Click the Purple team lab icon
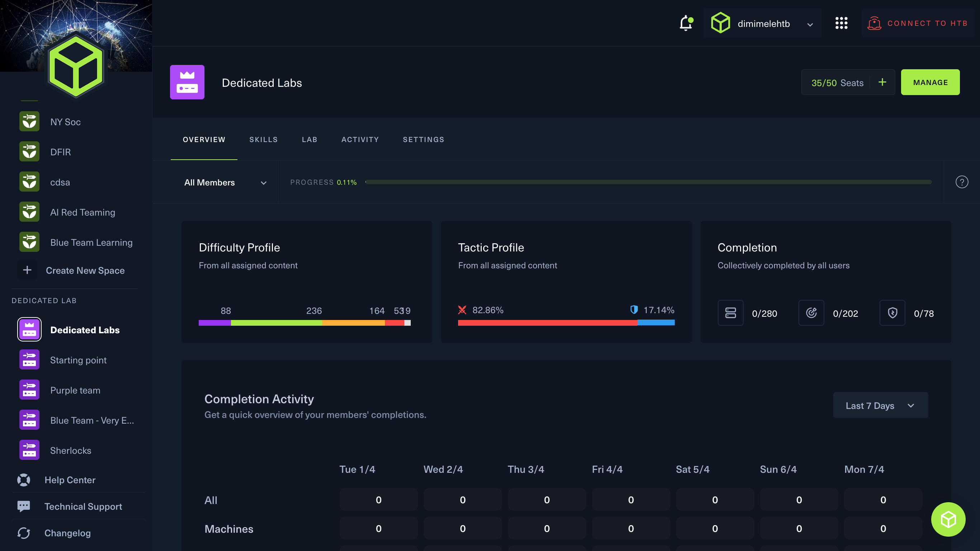This screenshot has height=551, width=980. [x=29, y=390]
